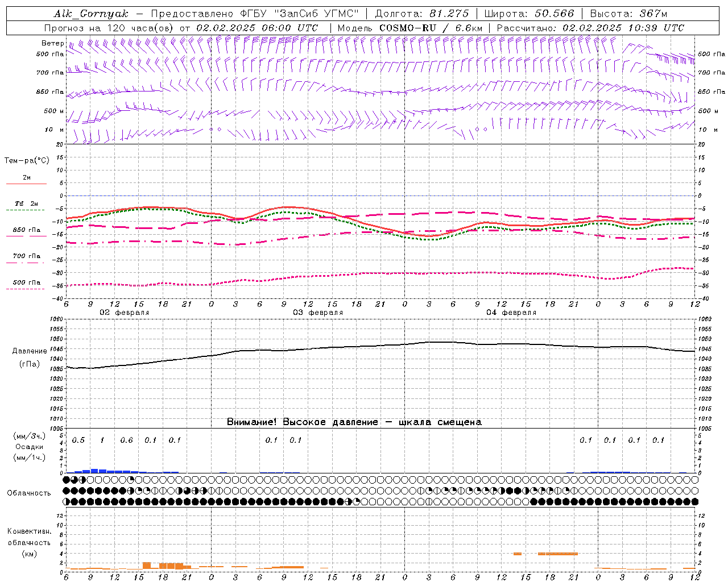This screenshot has width=728, height=582.
Task: Click the Конвективн. облачность (км) label
Action: pyautogui.click(x=30, y=542)
